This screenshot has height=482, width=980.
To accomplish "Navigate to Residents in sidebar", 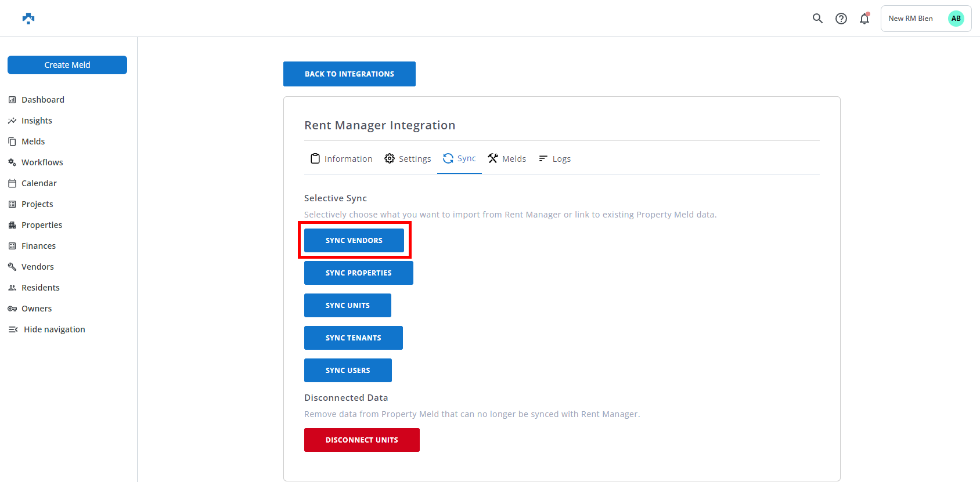I will [40, 288].
